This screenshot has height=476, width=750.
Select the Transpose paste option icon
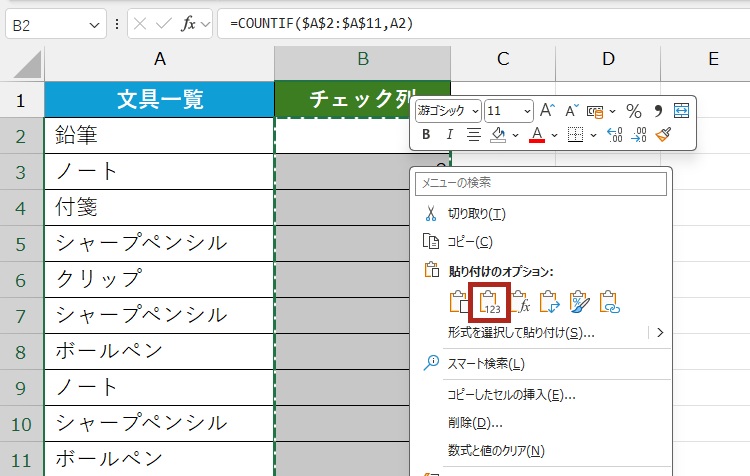(x=550, y=303)
